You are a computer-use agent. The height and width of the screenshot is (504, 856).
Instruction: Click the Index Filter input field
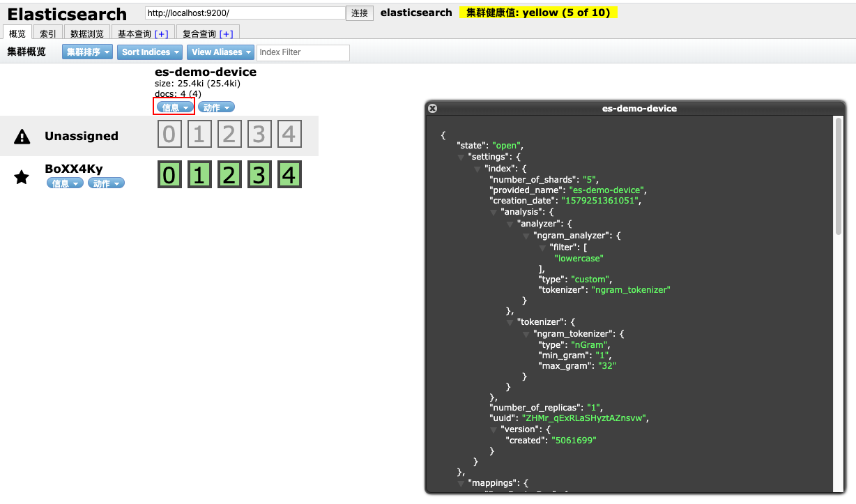303,52
